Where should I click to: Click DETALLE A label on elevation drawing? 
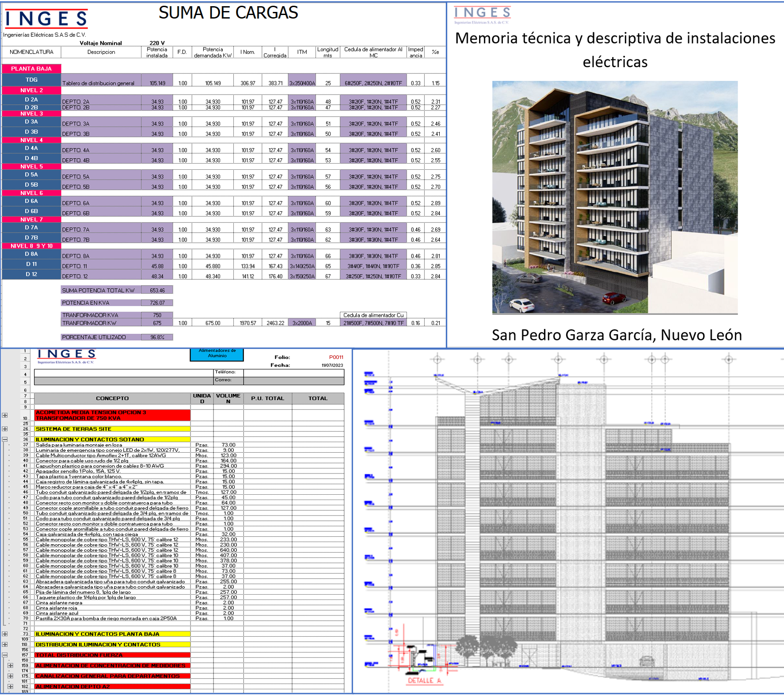(424, 680)
